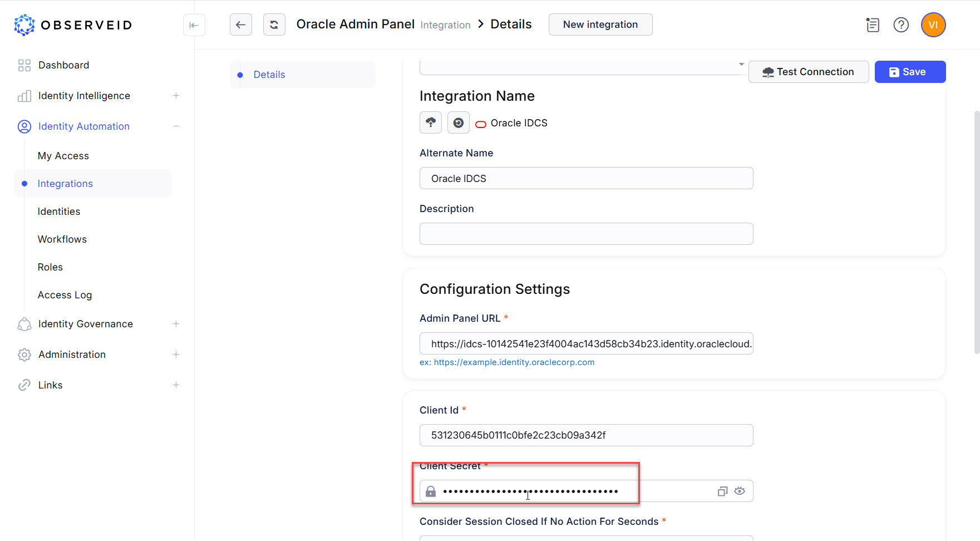
Task: Expand the Identity Intelligence menu
Action: (x=176, y=96)
